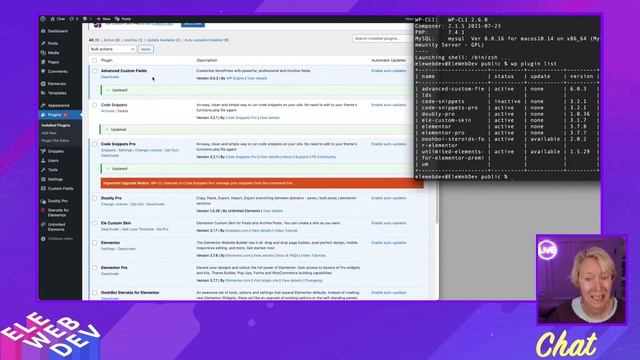The height and width of the screenshot is (360, 640).
Task: Tick the Code Snippets Pro checkbox
Action: point(95,144)
